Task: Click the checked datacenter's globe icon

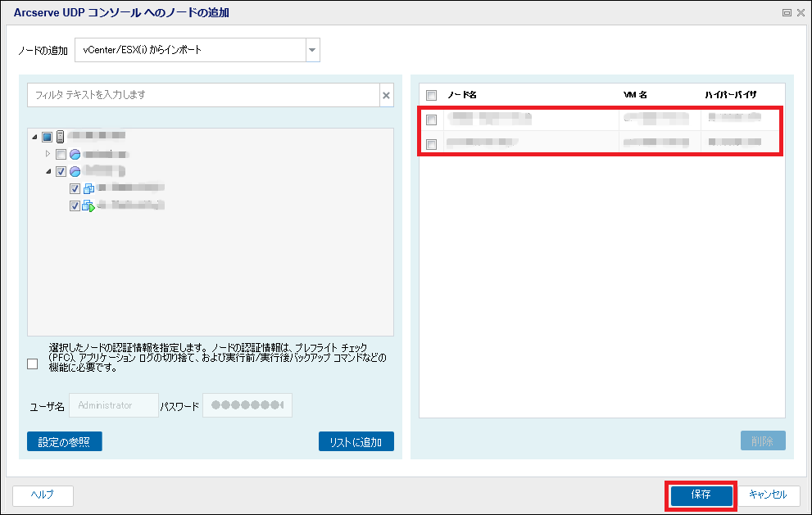Action: click(75, 172)
